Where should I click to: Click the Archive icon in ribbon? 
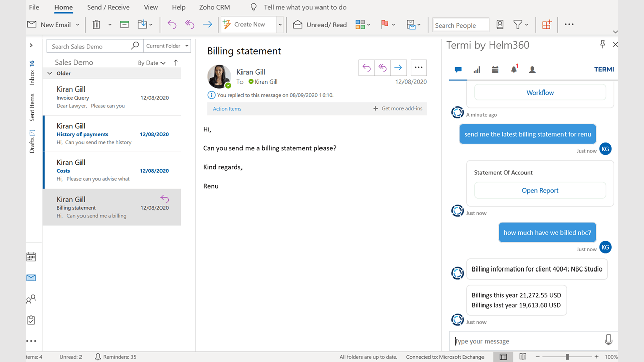(x=125, y=24)
